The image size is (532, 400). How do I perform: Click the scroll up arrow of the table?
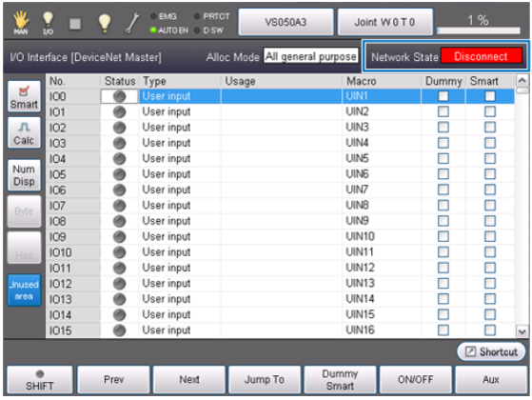(x=522, y=80)
